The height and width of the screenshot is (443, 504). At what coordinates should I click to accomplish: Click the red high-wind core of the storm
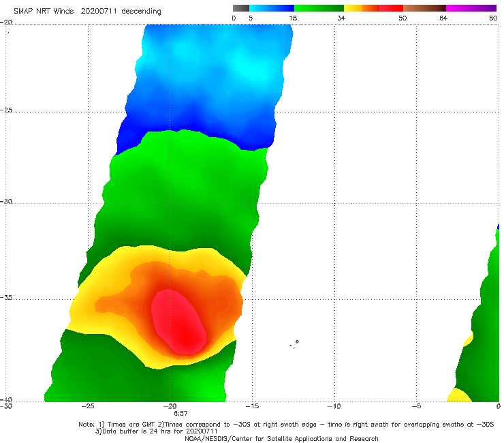178,322
